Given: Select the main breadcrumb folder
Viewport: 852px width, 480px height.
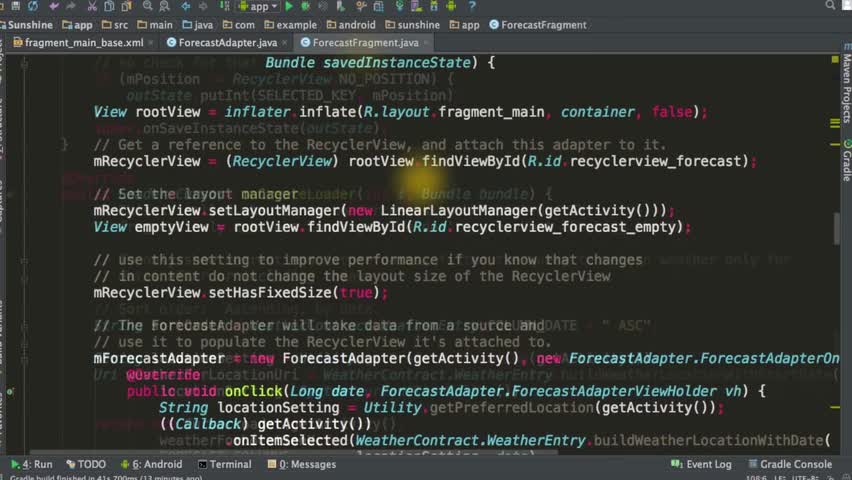Looking at the screenshot, I should pyautogui.click(x=155, y=25).
